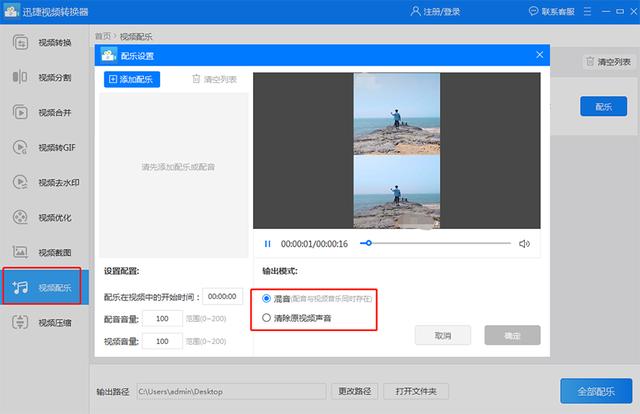Screen dimensions: 640x414
Task: Click the 首页 breadcrumb link
Action: click(103, 36)
